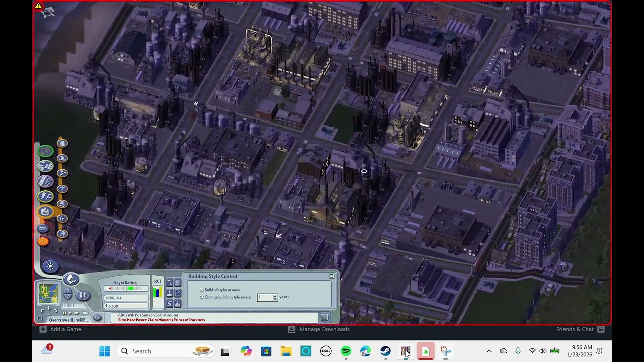Screen dimensions: 644x362
Task: Click the $700,164 funds readout
Action: click(x=126, y=298)
